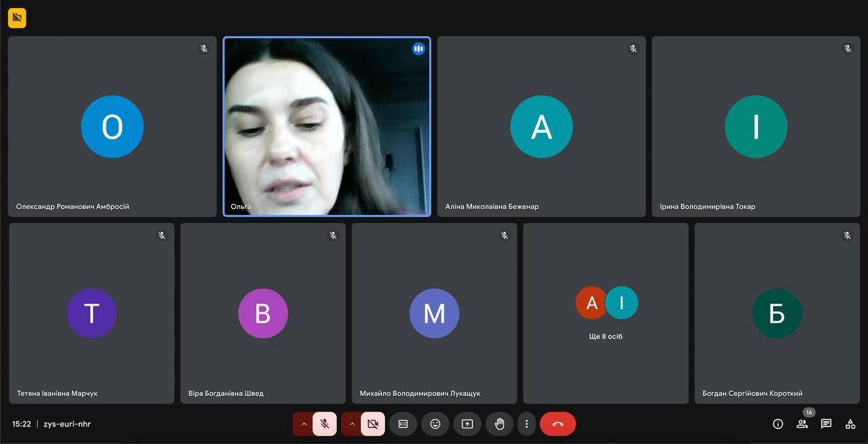
Task: Open meeting details info icon
Action: tap(778, 424)
